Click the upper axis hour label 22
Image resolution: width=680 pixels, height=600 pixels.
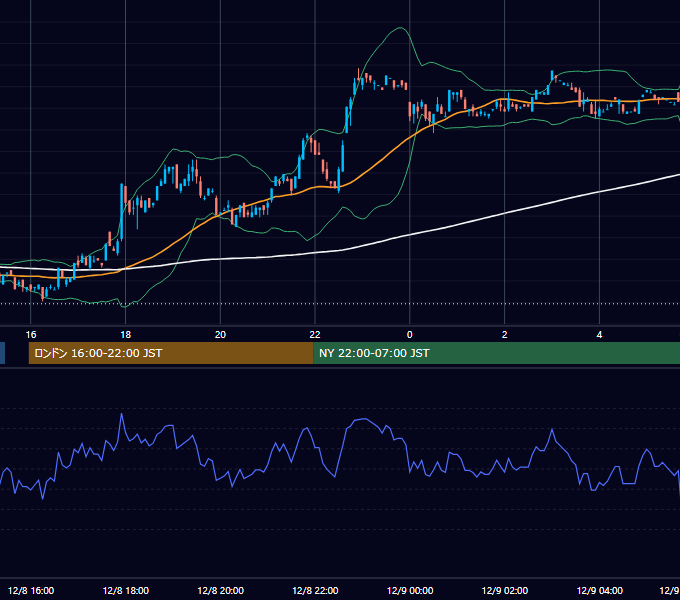pyautogui.click(x=315, y=335)
